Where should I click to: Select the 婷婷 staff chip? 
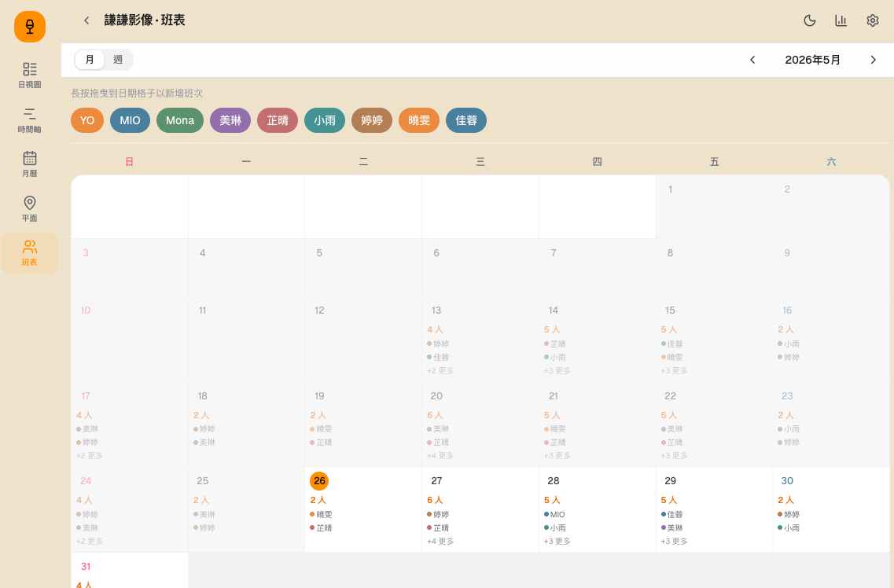372,120
